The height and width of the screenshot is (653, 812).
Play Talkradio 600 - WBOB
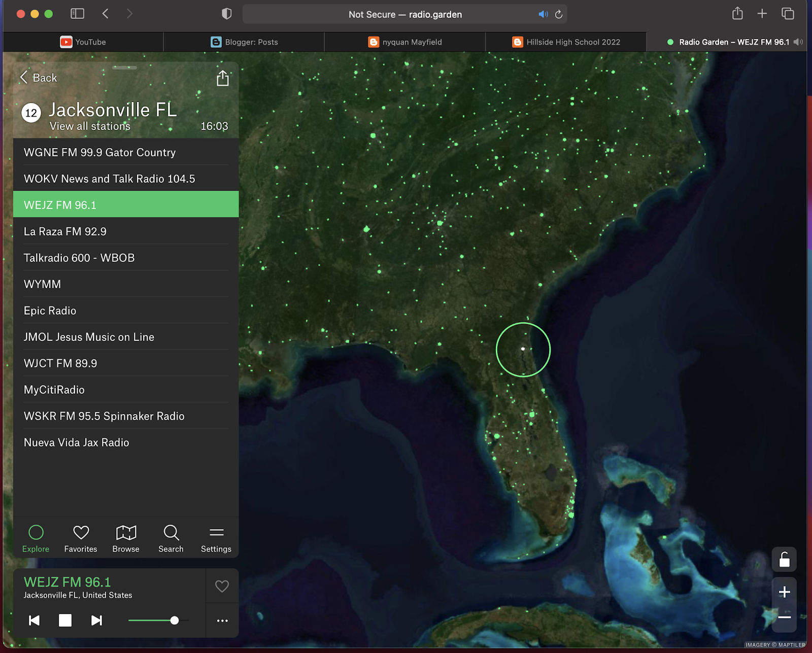[x=126, y=258]
